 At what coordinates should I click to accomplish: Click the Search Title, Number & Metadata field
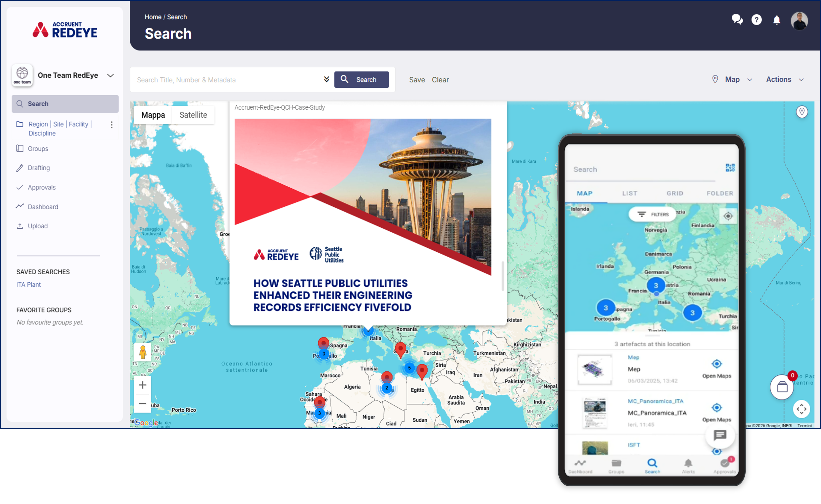pos(228,80)
